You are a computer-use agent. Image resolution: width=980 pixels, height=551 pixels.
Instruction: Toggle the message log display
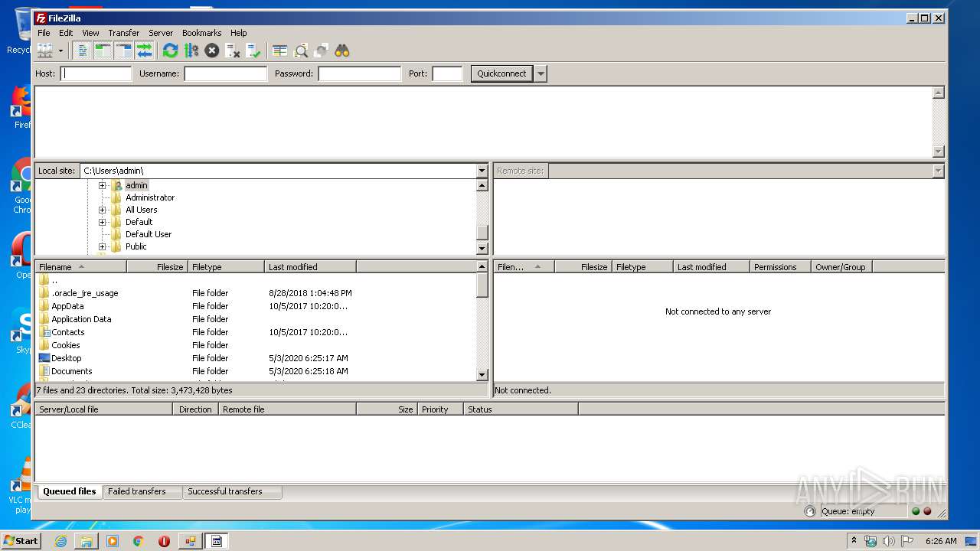(x=83, y=51)
